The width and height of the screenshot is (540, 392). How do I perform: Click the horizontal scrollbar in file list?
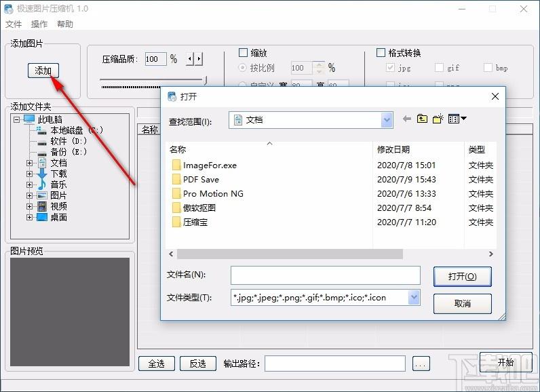(290, 254)
